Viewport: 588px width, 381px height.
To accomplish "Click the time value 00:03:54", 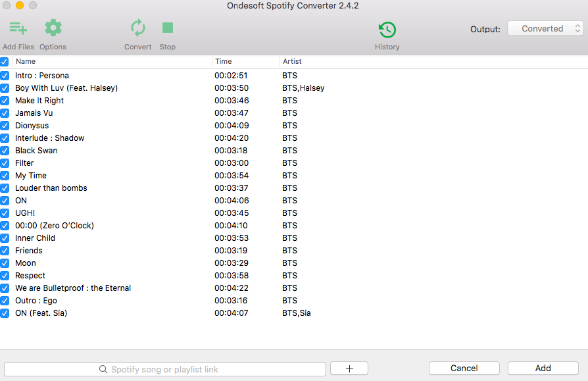I will [232, 176].
